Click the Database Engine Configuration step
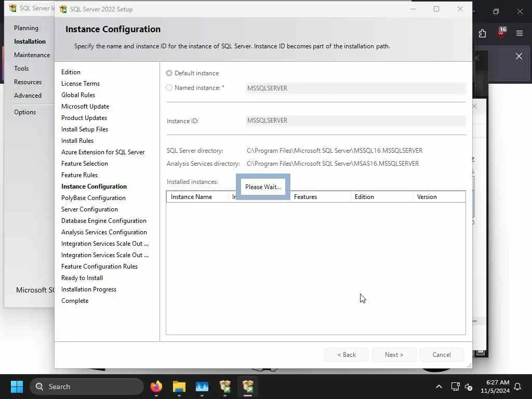532x399 pixels. point(104,220)
